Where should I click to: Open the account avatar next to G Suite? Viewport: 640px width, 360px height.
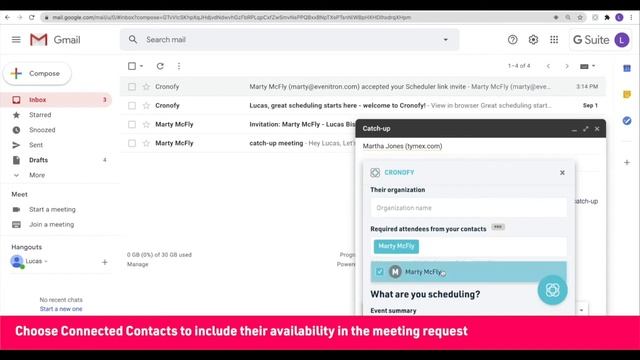pyautogui.click(x=622, y=40)
